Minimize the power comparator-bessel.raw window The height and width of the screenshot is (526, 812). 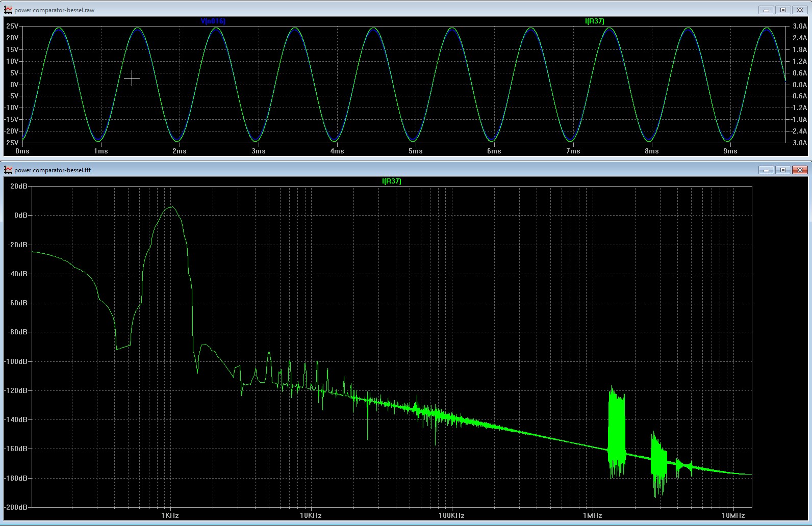pos(766,10)
